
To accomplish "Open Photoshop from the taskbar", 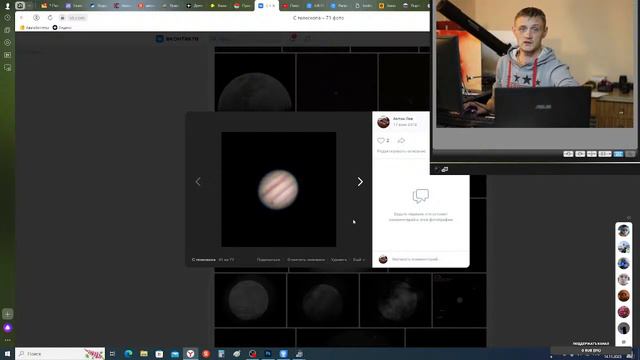I will (268, 353).
